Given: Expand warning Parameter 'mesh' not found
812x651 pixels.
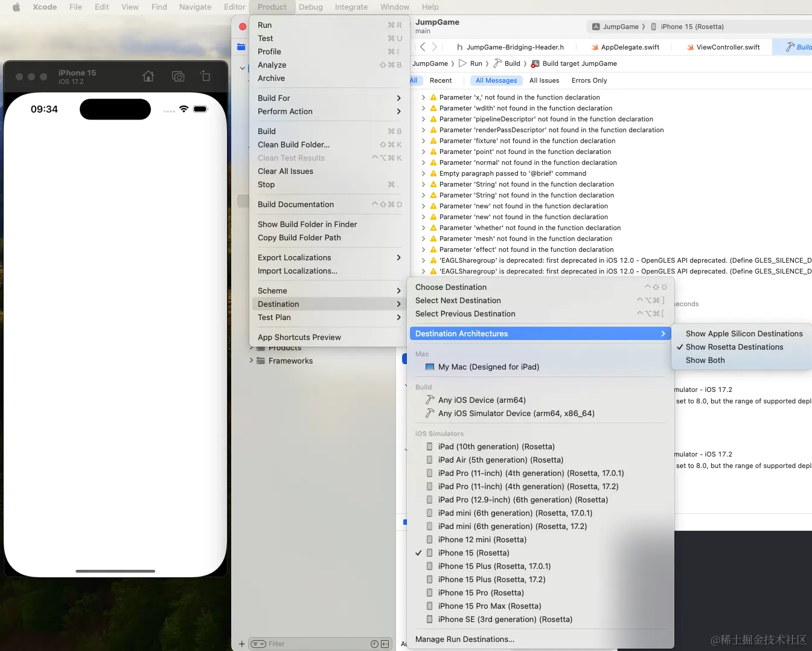Looking at the screenshot, I should pos(424,239).
